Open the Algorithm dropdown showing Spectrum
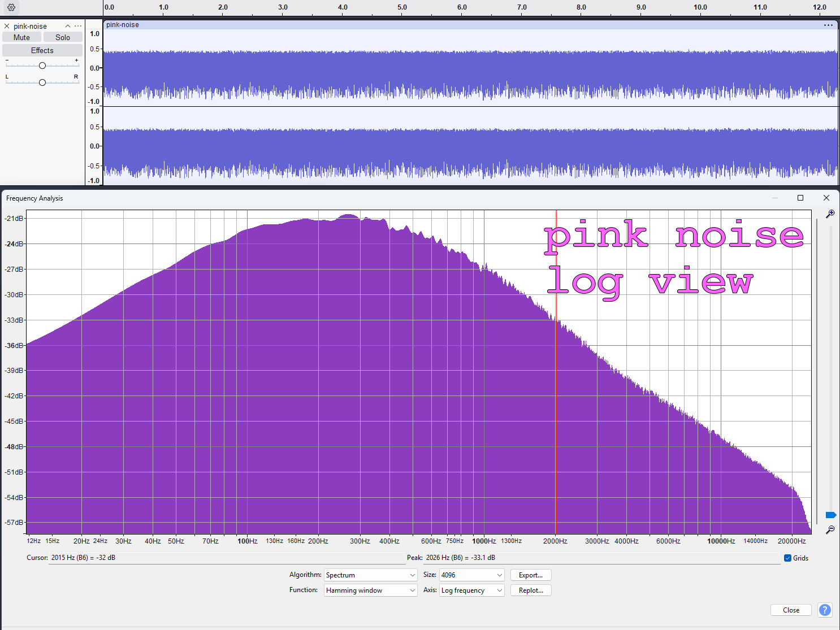This screenshot has height=630, width=840. [x=371, y=575]
